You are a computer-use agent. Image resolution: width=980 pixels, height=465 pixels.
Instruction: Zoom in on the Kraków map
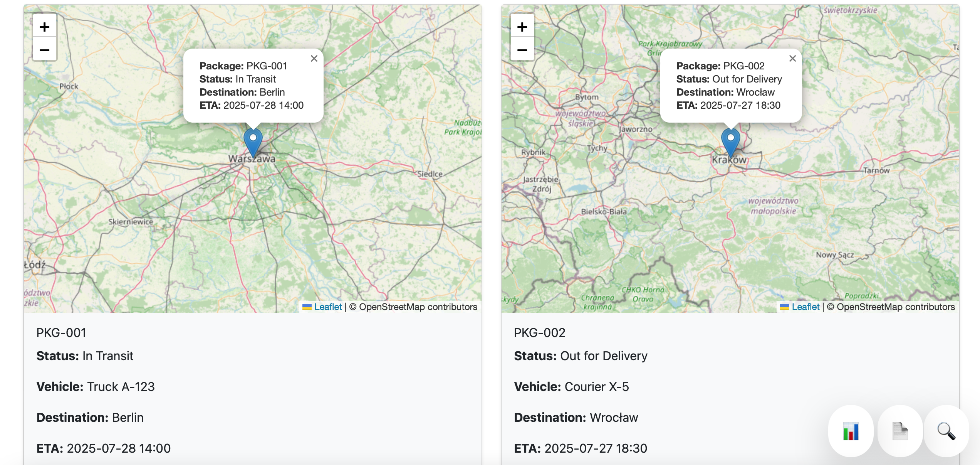(x=522, y=27)
